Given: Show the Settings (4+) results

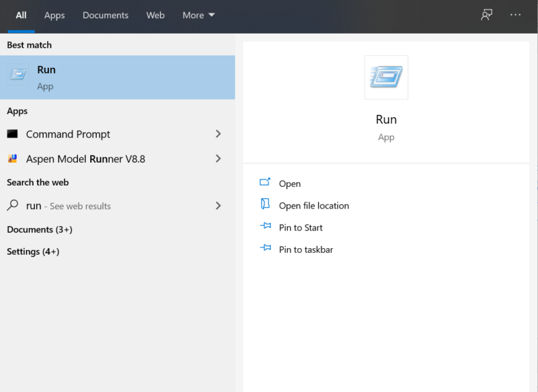Looking at the screenshot, I should 33,251.
